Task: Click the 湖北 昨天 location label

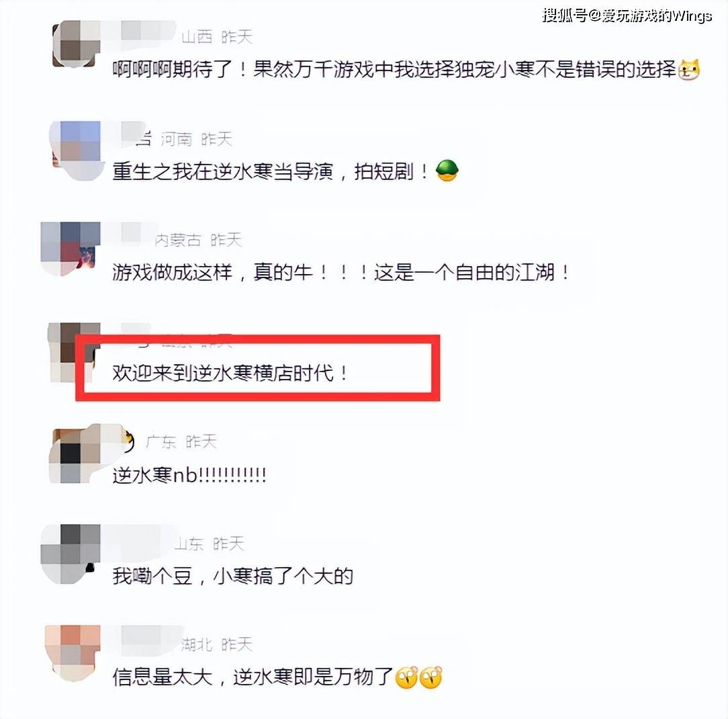Action: click(217, 644)
